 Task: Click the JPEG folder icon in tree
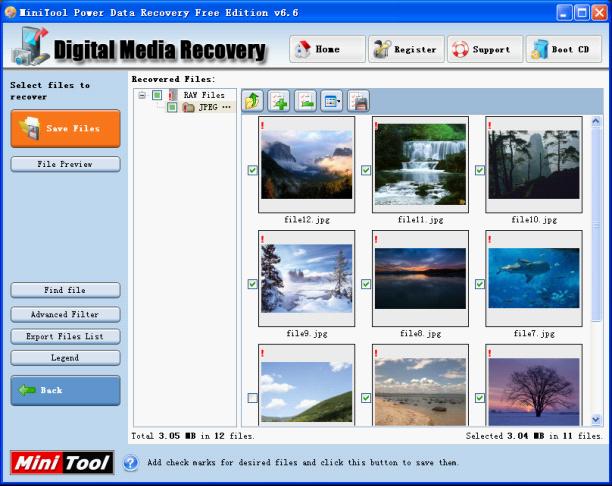(x=189, y=107)
